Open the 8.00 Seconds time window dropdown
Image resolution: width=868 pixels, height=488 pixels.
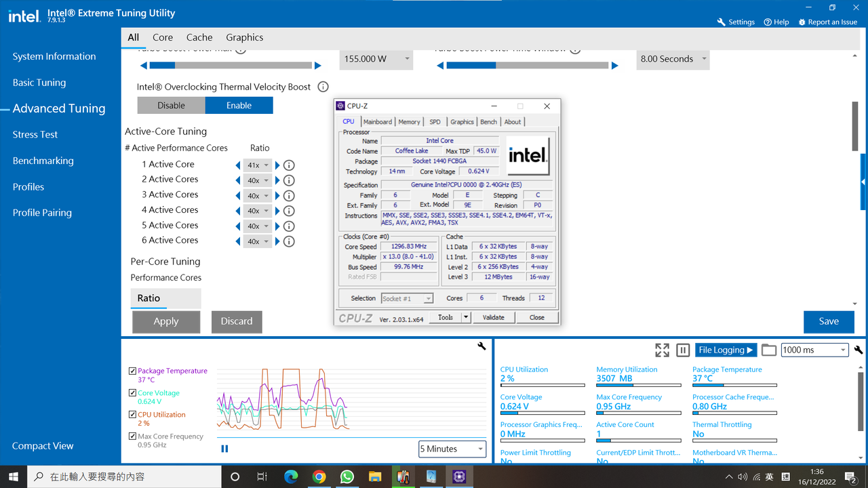point(673,59)
